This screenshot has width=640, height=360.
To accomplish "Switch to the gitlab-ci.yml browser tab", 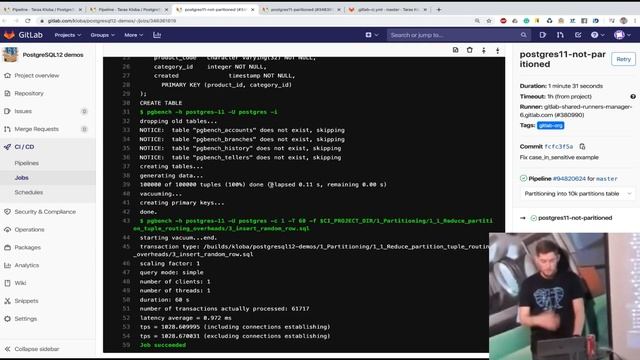I will pos(387,9).
